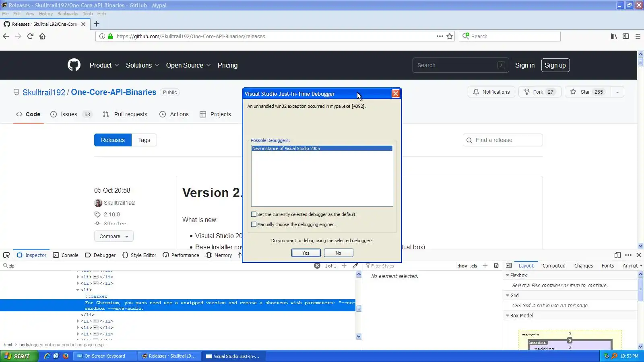Screen dimensions: 644x362
Task: Toggle the :hov pseudo-class panel
Action: 462,266
